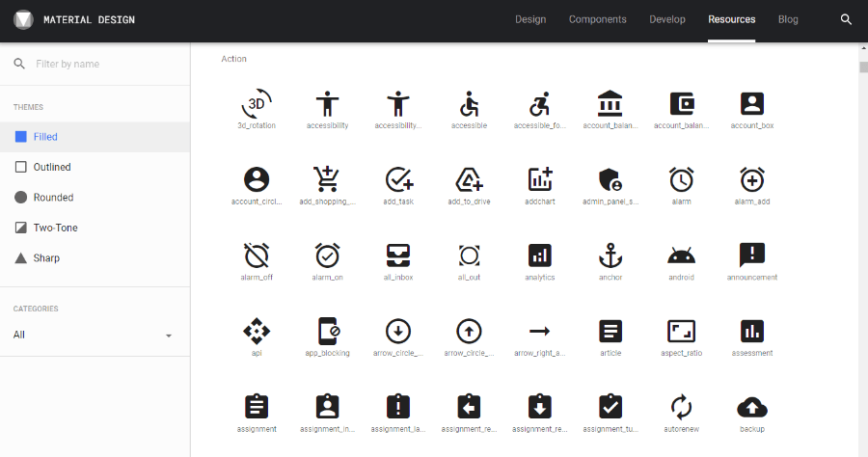Open the Categories dropdown showing All
Image resolution: width=868 pixels, height=457 pixels.
coord(93,335)
